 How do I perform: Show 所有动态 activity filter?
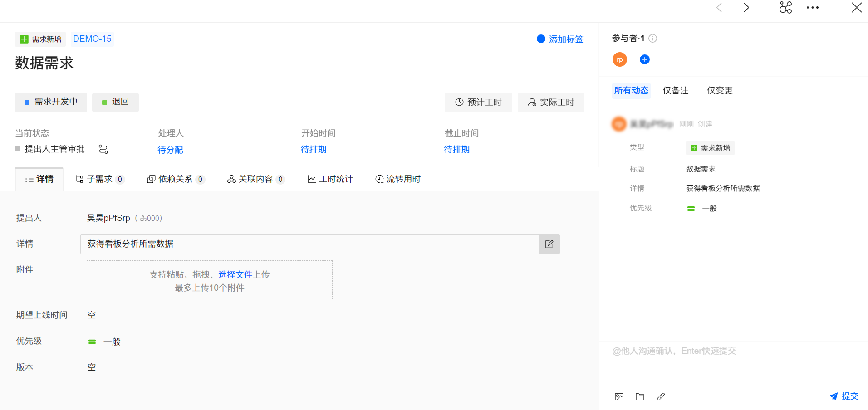(631, 91)
